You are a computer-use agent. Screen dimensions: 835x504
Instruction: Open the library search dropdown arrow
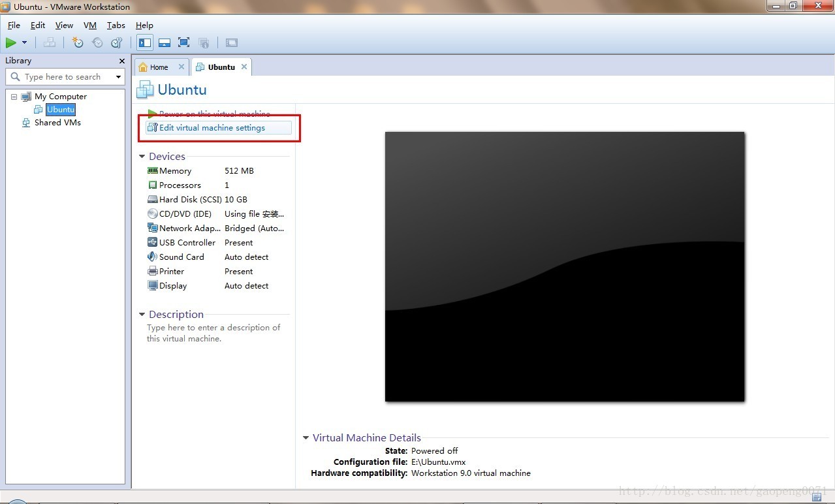click(x=118, y=77)
